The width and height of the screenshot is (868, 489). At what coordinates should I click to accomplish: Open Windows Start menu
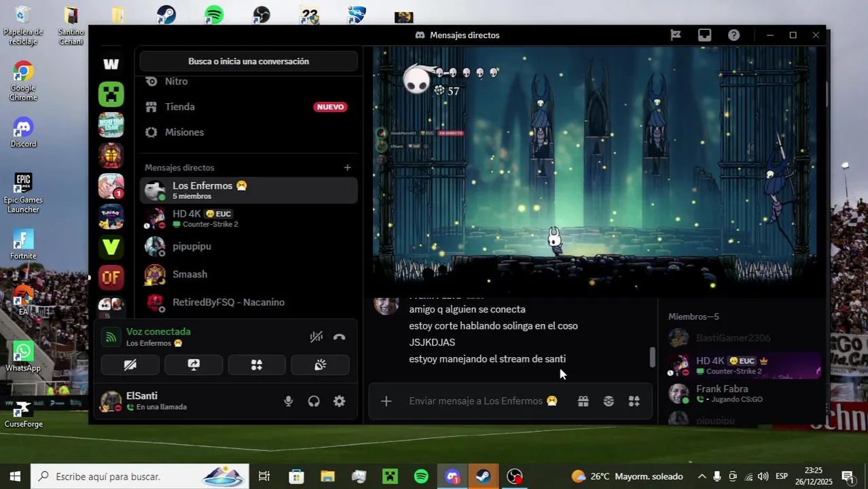click(x=15, y=476)
